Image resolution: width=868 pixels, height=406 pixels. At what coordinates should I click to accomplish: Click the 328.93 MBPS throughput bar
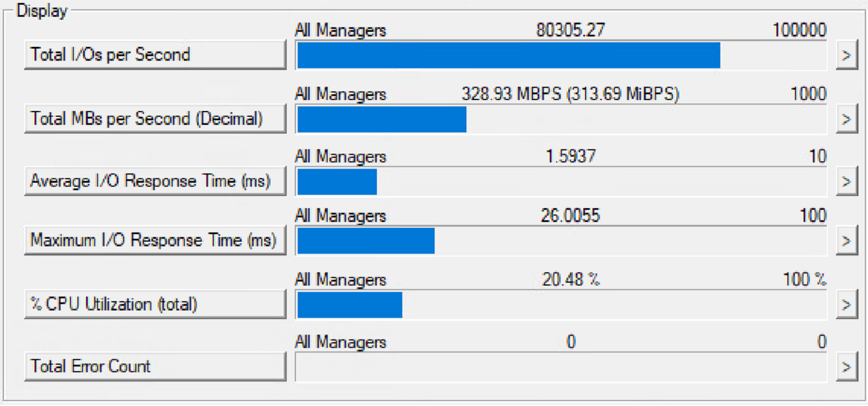[561, 119]
